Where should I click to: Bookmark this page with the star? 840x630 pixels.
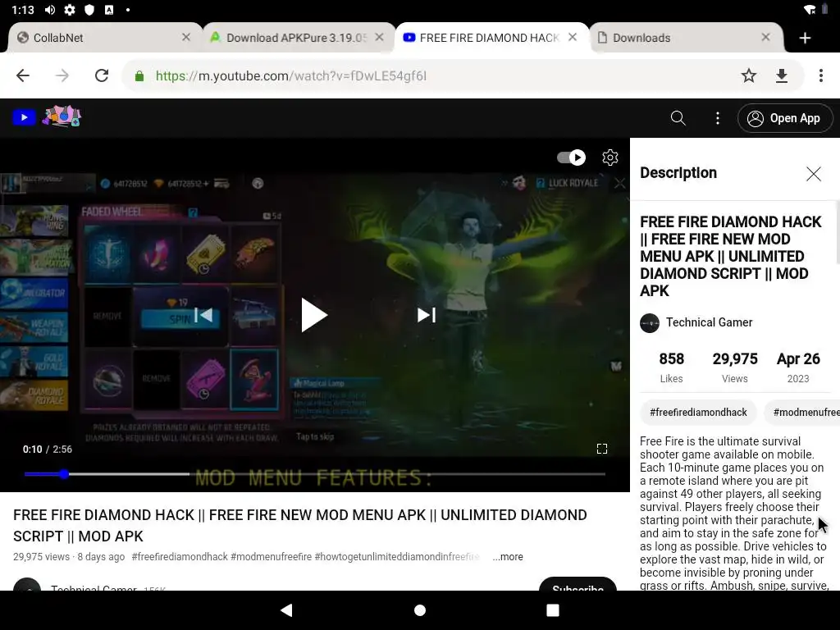point(749,75)
